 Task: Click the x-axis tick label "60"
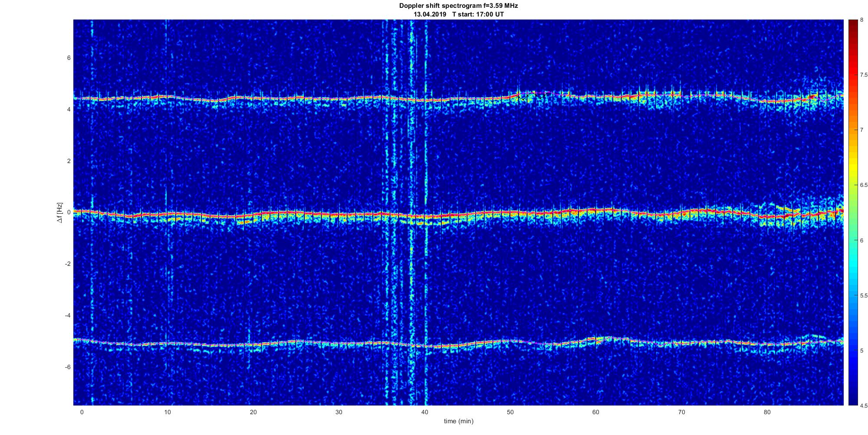click(596, 412)
